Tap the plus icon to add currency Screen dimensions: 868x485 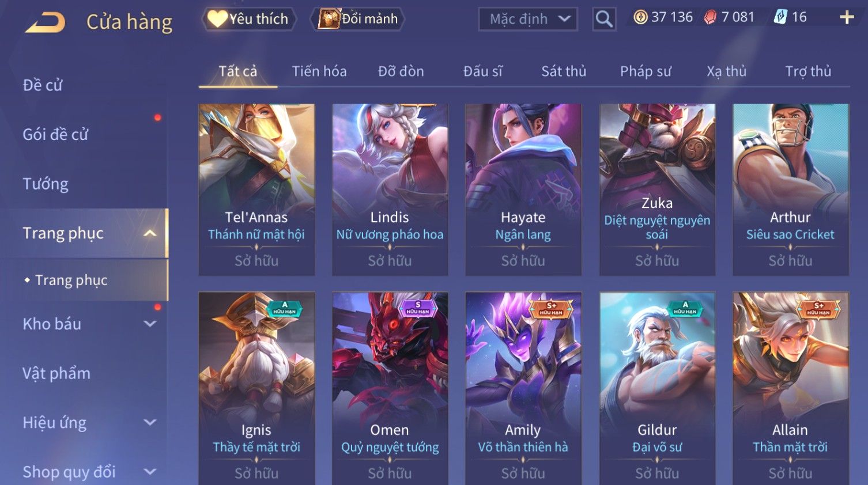tap(847, 17)
